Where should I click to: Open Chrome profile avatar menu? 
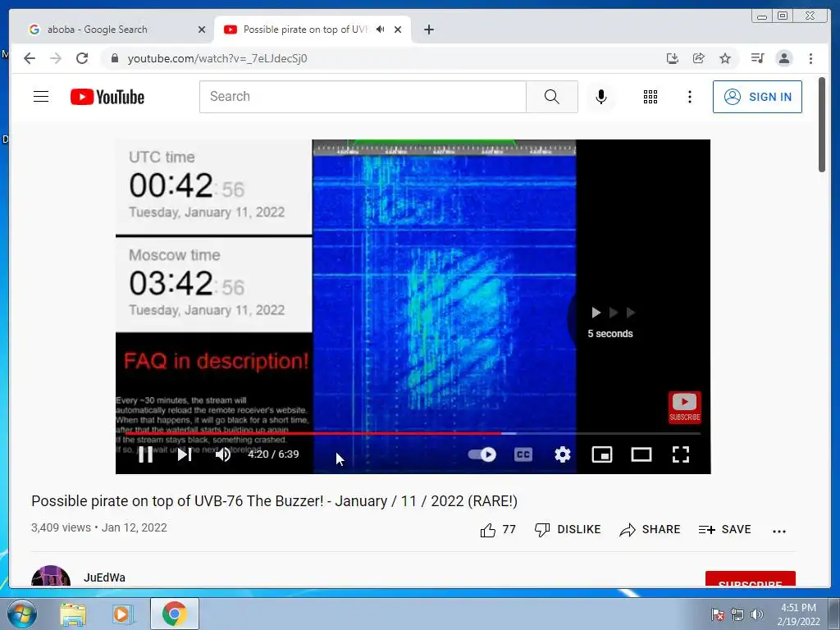(784, 58)
